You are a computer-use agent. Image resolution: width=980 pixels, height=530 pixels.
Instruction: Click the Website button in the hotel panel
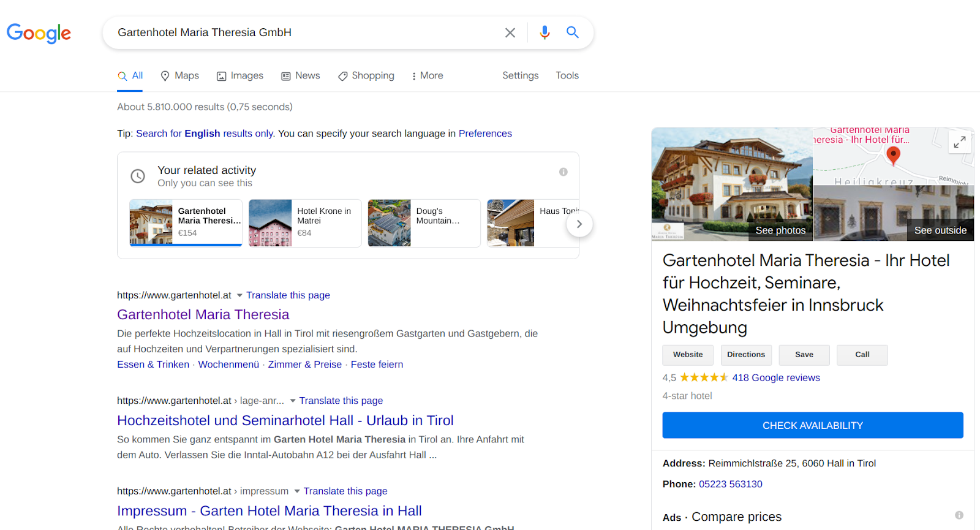(x=688, y=355)
